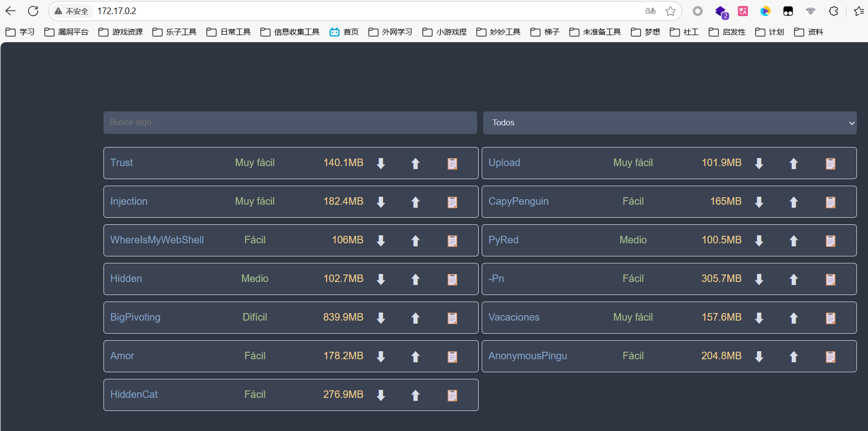
Task: Open the clipboard icon for Amor
Action: tap(453, 357)
